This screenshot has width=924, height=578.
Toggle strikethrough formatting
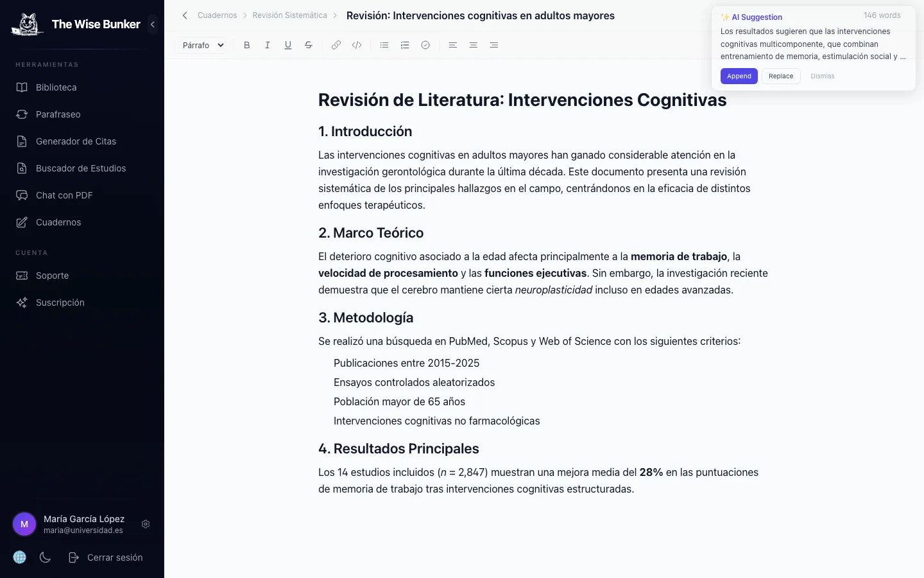tap(309, 45)
